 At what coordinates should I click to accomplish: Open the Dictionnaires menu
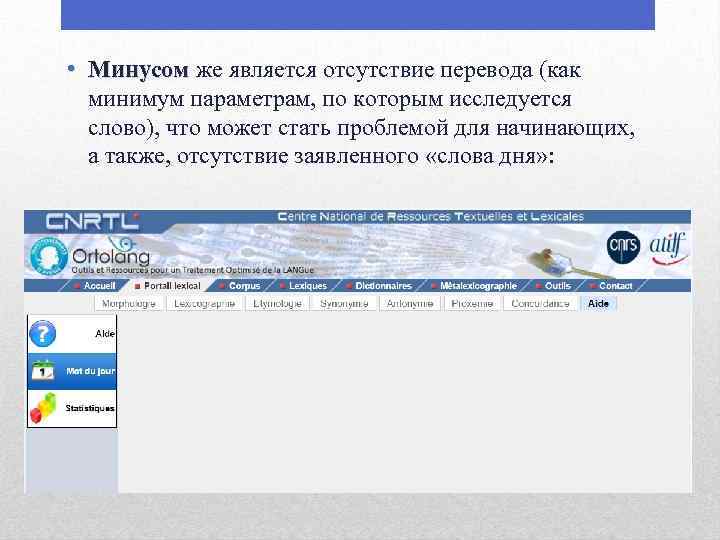tap(383, 286)
